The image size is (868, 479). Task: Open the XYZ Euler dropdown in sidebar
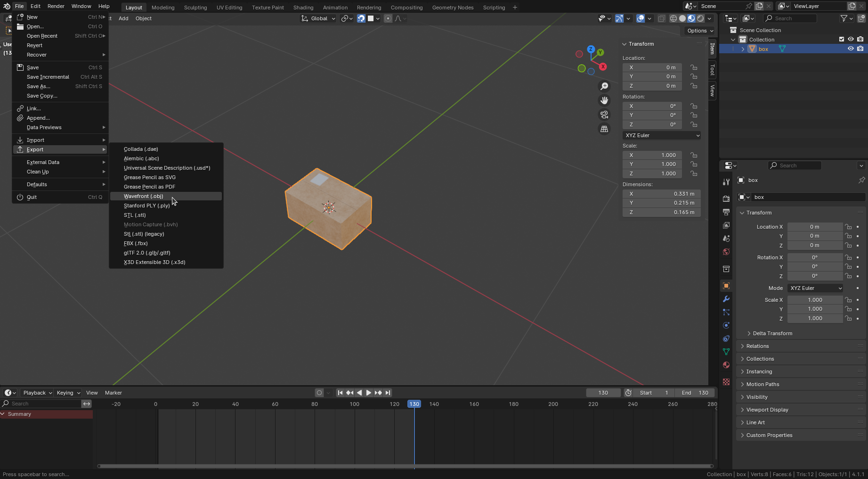point(662,135)
